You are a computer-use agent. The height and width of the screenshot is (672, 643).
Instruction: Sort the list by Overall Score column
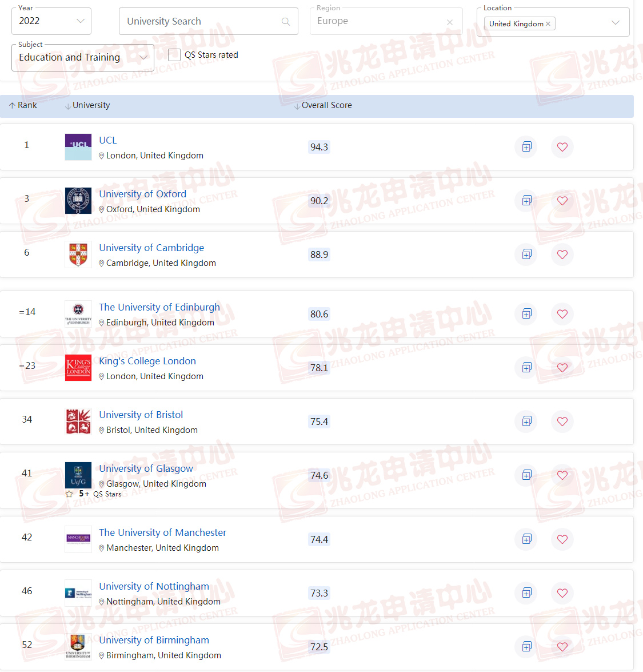327,105
